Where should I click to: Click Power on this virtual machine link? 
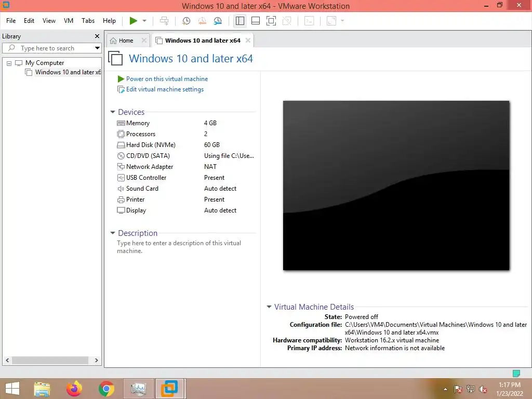pos(167,79)
